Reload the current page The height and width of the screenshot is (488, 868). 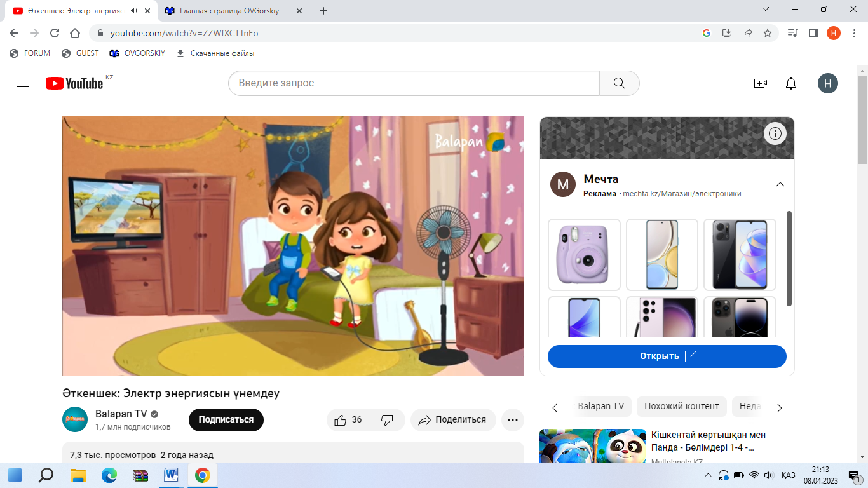pos(55,33)
